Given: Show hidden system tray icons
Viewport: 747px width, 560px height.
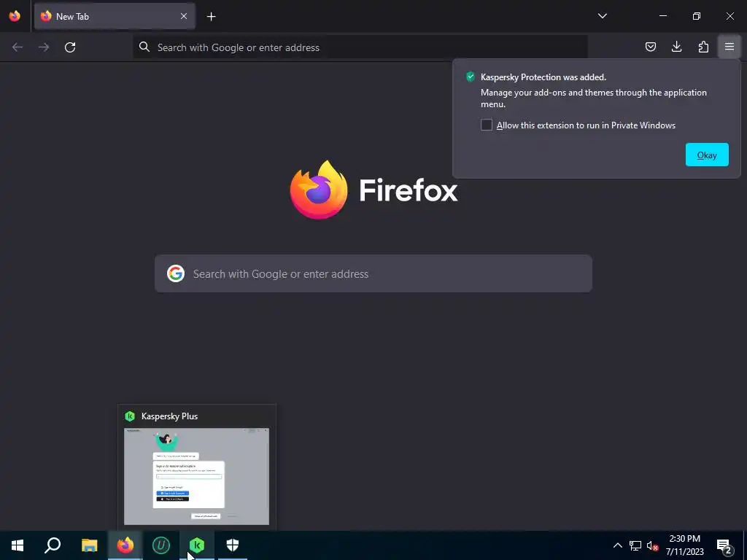Looking at the screenshot, I should tap(617, 545).
